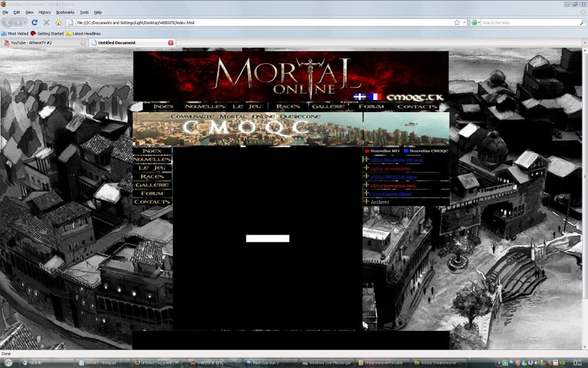Open the Tools menu
This screenshot has height=368, width=588.
coord(84,13)
